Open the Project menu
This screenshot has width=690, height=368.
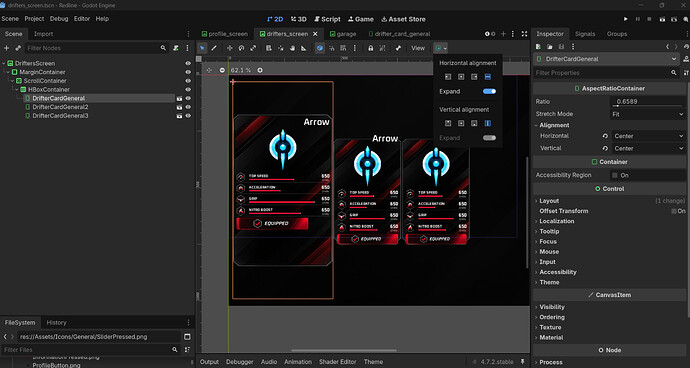click(x=34, y=19)
